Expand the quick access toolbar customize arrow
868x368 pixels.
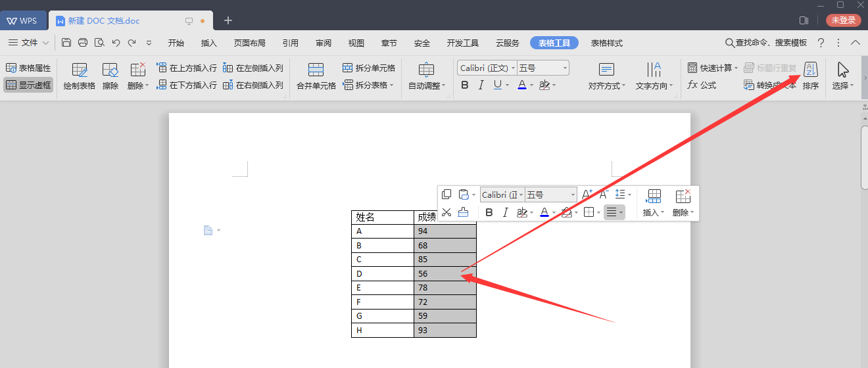pyautogui.click(x=149, y=43)
